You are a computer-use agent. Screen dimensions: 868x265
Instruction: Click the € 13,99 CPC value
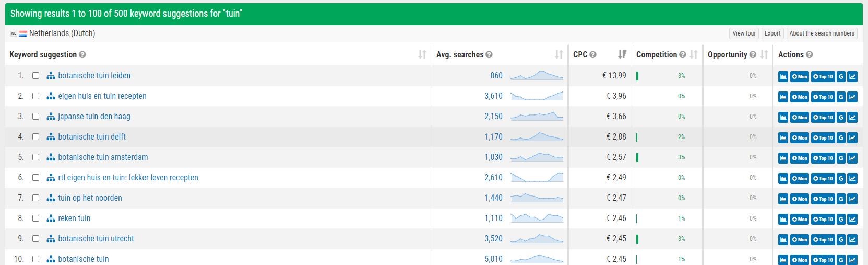tap(614, 75)
